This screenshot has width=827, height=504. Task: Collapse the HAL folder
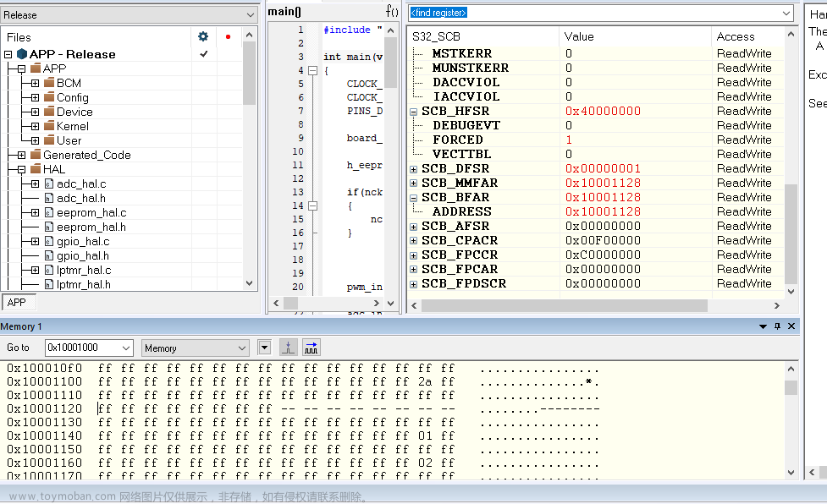click(x=22, y=169)
